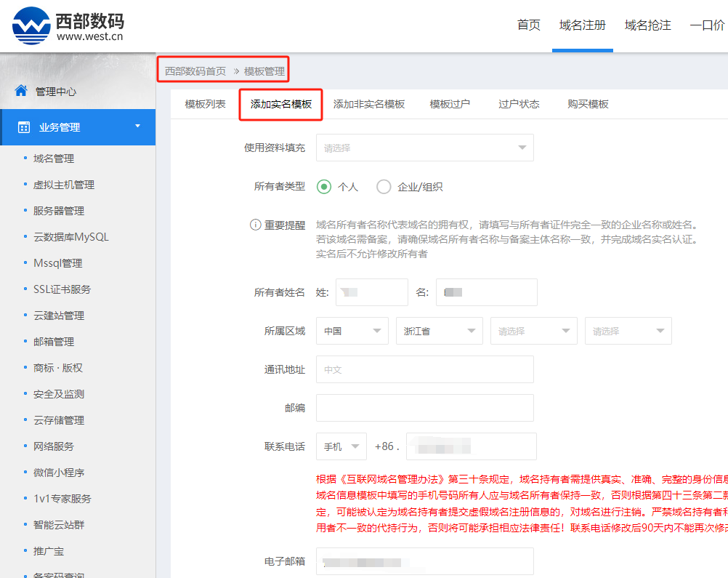Open 域名管理 in the sidebar
728x578 pixels.
[x=54, y=158]
